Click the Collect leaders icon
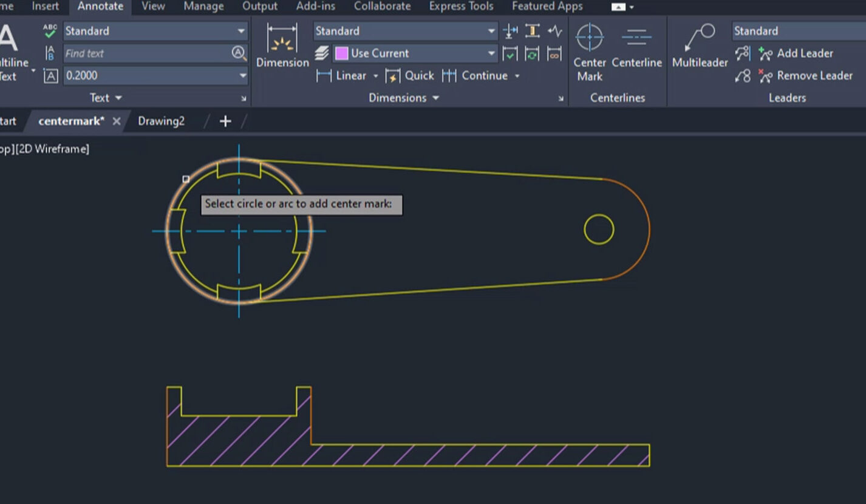This screenshot has height=504, width=866. pyautogui.click(x=742, y=76)
